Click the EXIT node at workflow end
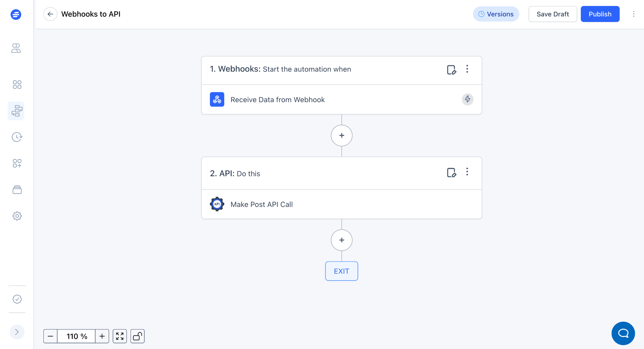The height and width of the screenshot is (349, 644). (x=341, y=271)
